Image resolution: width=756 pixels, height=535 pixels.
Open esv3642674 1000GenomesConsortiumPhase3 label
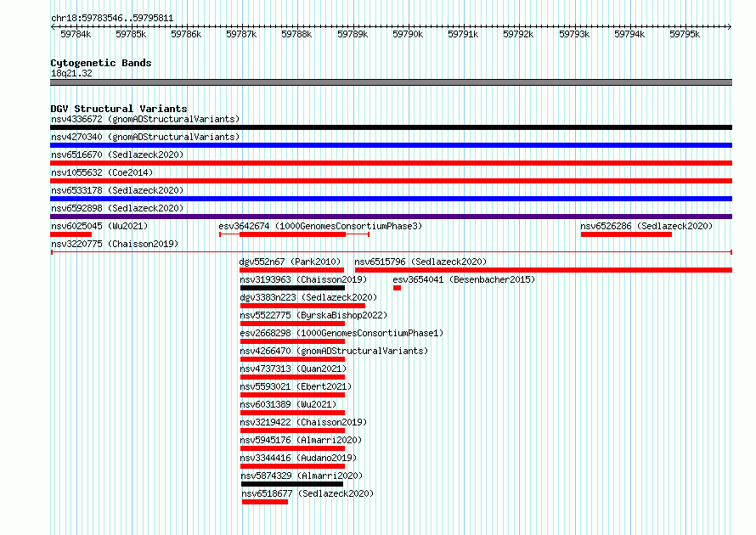coord(320,226)
